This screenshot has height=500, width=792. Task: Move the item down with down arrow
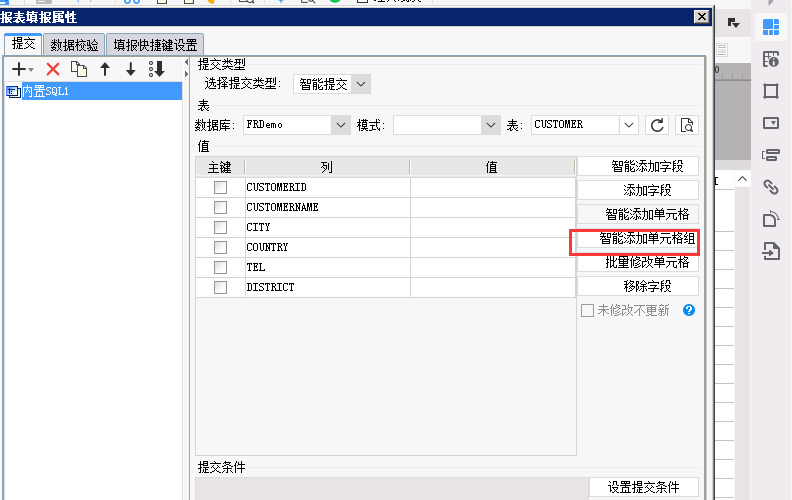click(131, 69)
